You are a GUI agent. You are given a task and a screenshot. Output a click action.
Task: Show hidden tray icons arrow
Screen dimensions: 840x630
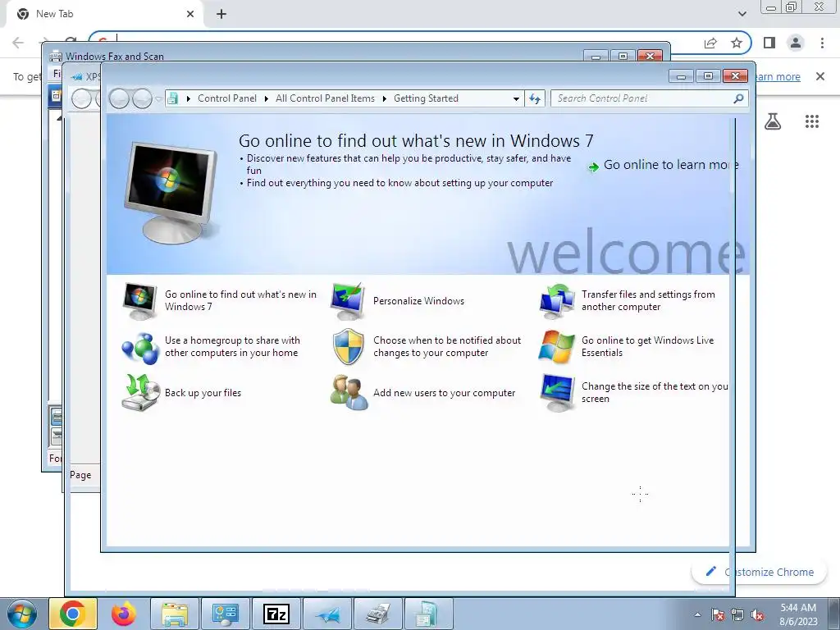[697, 614]
